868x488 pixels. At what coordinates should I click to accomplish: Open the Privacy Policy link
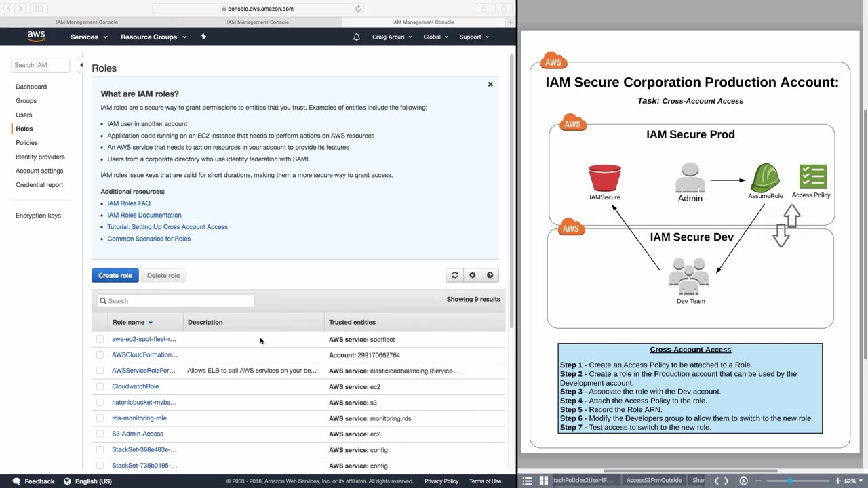pyautogui.click(x=441, y=481)
